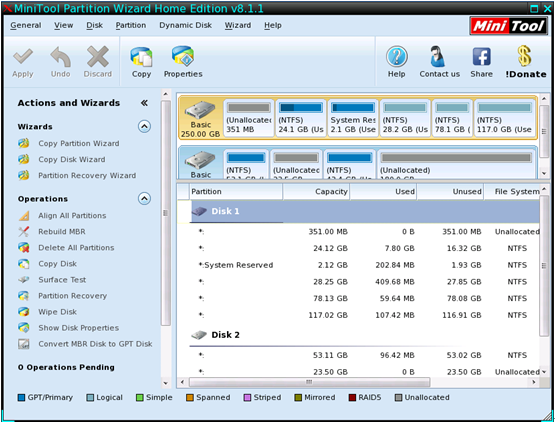Click Convert MBR Disk to GPT icon

pyautogui.click(x=24, y=344)
